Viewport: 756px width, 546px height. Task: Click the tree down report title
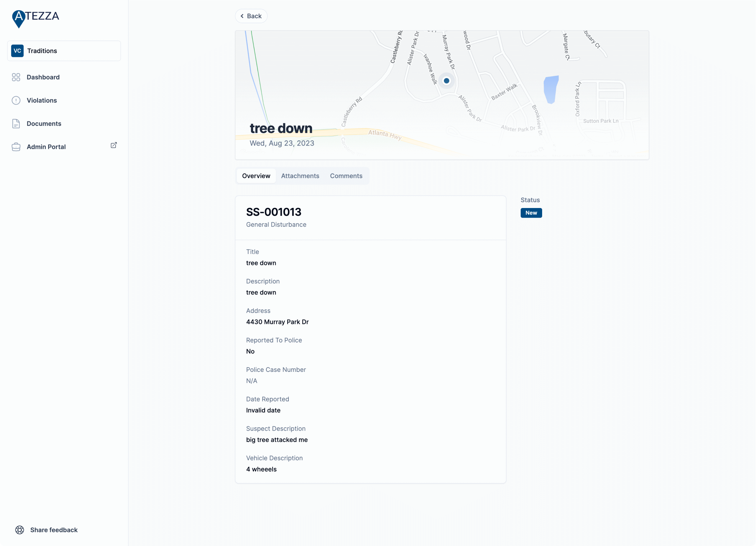(280, 128)
